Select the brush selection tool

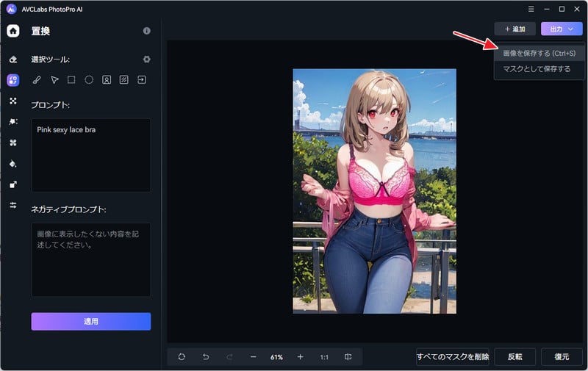(37, 80)
